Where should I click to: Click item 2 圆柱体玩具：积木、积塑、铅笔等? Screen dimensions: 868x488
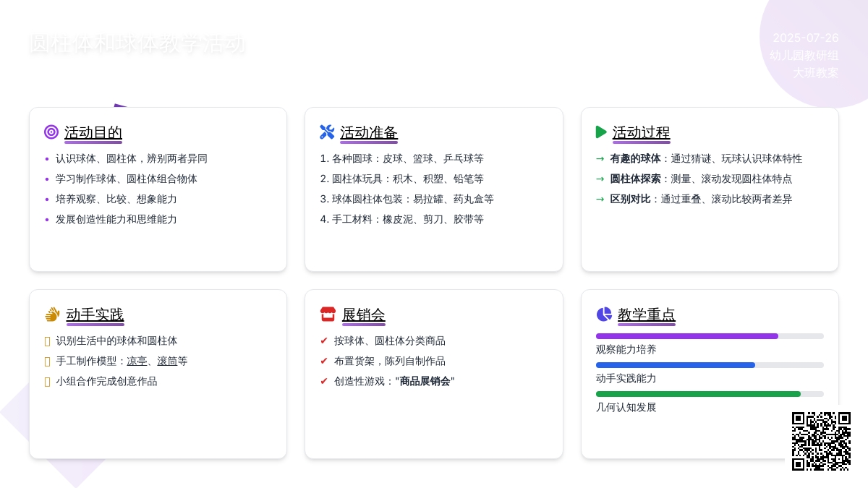click(401, 179)
